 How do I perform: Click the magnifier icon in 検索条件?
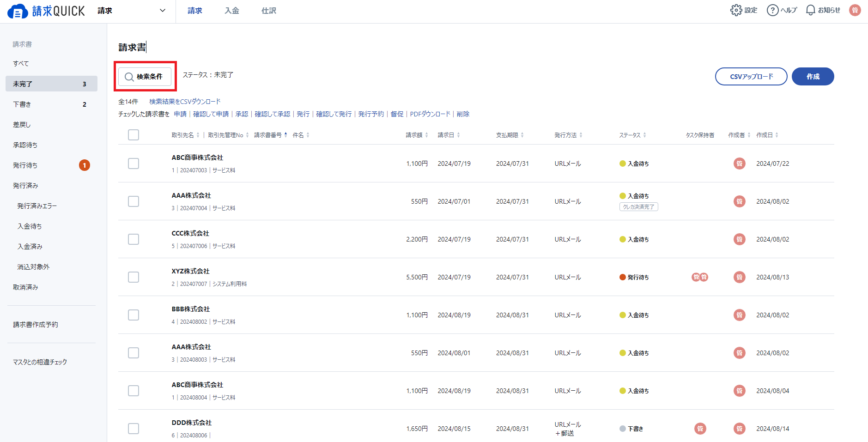click(129, 77)
